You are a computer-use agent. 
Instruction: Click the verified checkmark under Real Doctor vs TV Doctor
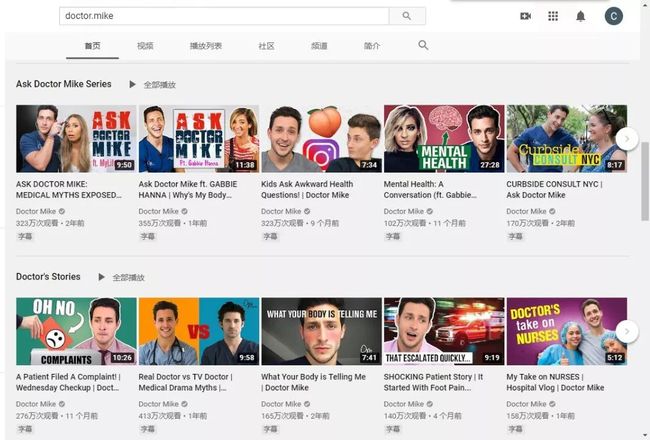(184, 404)
